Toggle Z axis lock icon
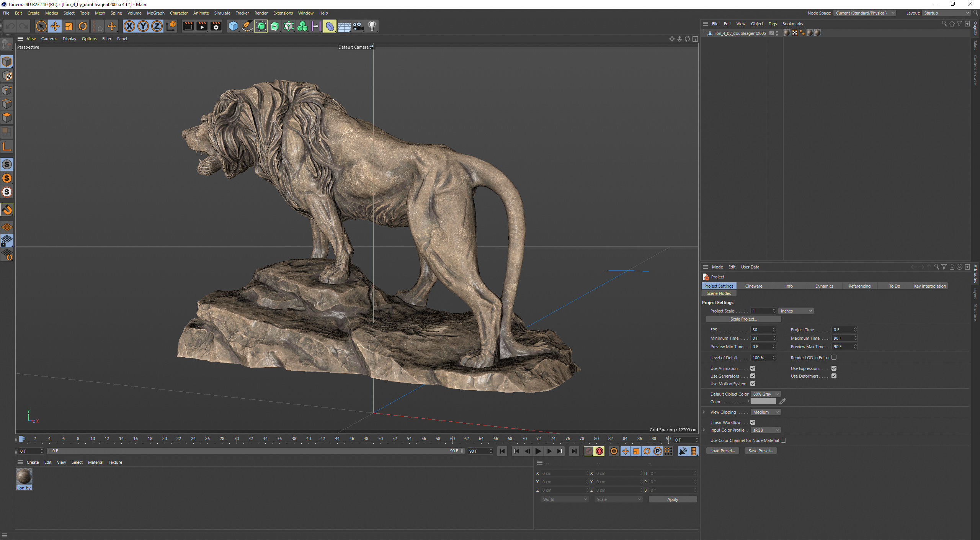 point(157,26)
